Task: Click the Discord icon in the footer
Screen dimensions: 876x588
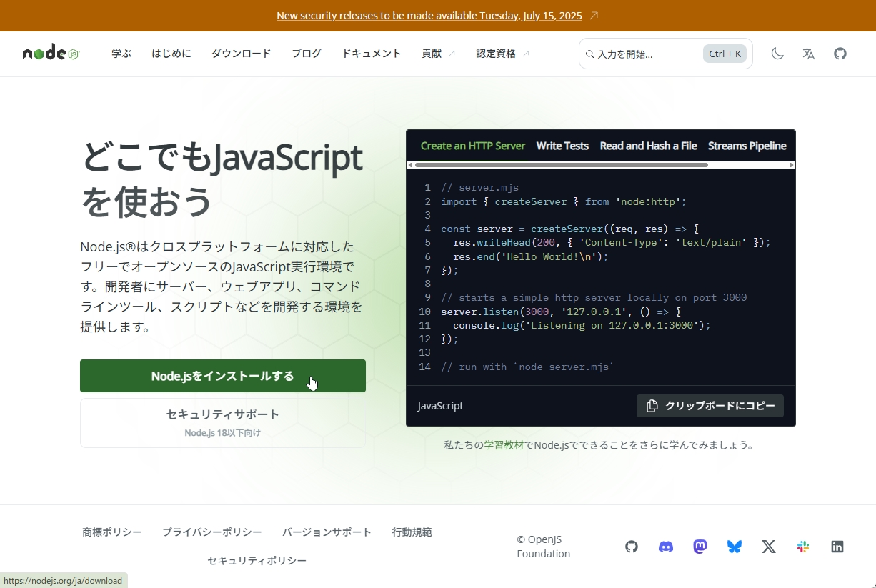Action: (x=665, y=547)
